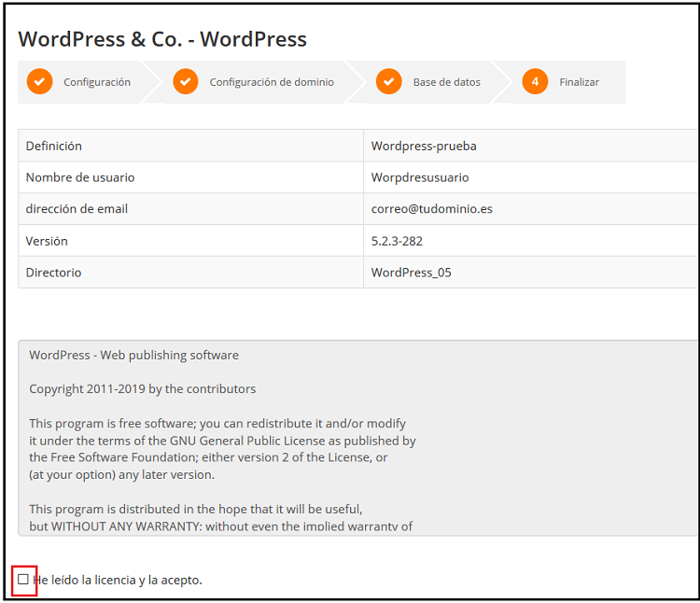Click the Wordpress-prueba value
This screenshot has height=603, width=700.
click(424, 146)
